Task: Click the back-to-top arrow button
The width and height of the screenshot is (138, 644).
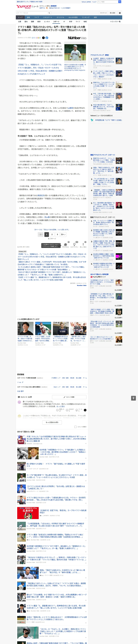Action: click(x=133, y=398)
